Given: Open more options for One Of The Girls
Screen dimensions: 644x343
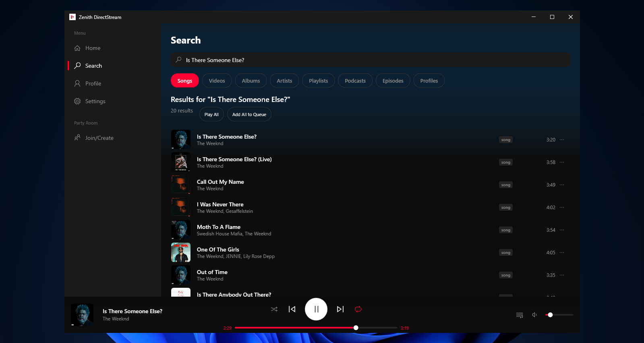Looking at the screenshot, I should click(562, 252).
